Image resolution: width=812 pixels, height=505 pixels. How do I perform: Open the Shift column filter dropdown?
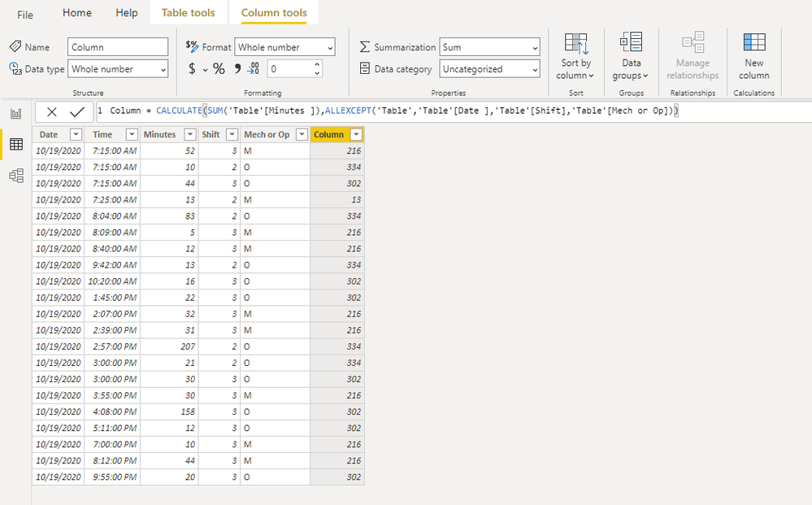232,135
